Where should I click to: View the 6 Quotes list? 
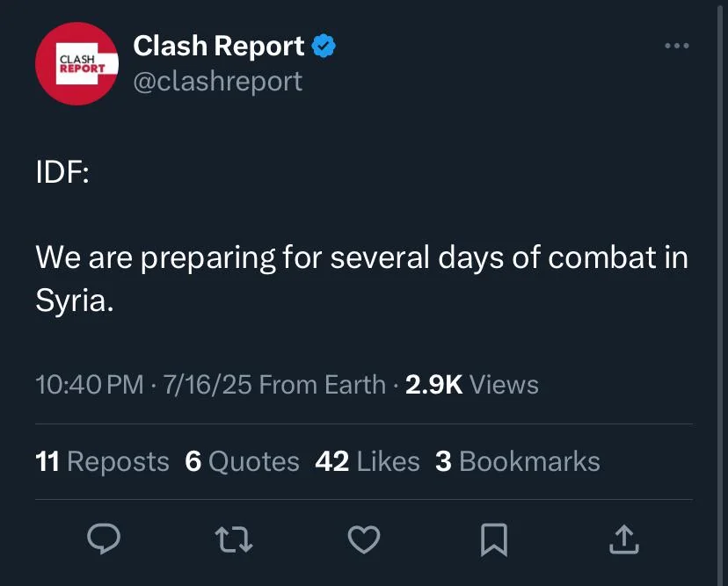point(242,461)
